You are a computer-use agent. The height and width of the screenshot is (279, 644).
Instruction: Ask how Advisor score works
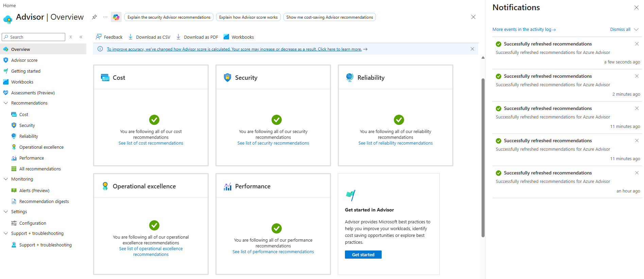click(x=248, y=17)
